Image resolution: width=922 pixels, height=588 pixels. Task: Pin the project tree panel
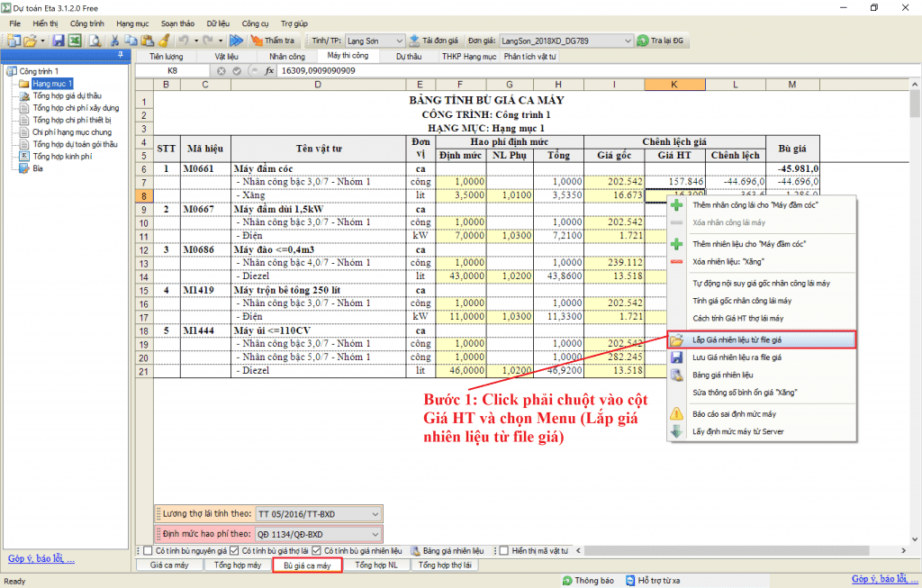(121, 55)
